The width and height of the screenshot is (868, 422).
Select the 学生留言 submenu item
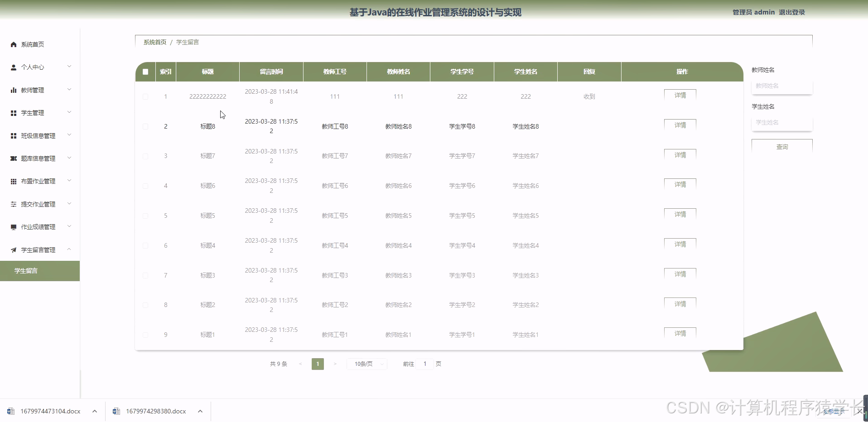tap(40, 271)
